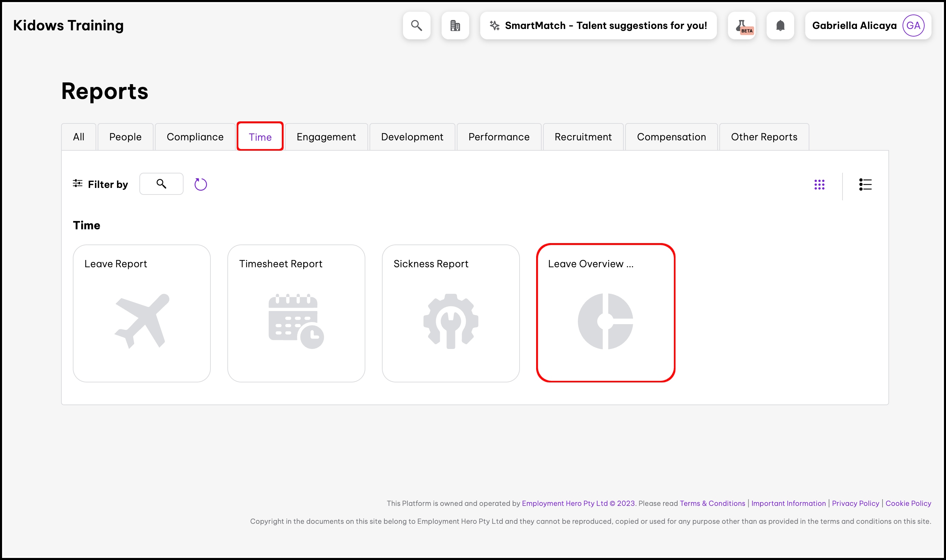Click the purple refresh reports icon
The width and height of the screenshot is (946, 560).
tap(200, 184)
